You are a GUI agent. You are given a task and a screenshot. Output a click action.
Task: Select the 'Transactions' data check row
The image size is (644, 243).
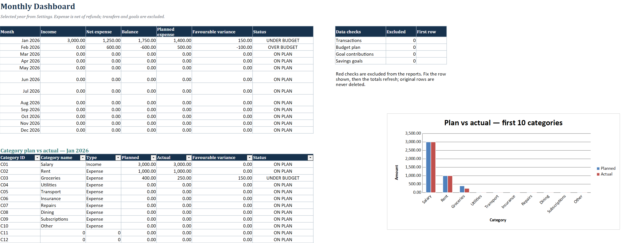(391, 40)
